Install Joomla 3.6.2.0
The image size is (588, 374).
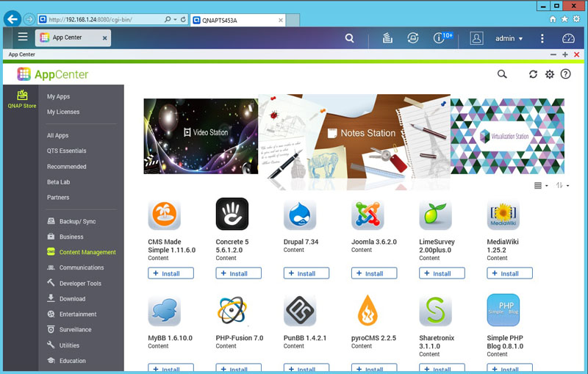pyautogui.click(x=374, y=273)
